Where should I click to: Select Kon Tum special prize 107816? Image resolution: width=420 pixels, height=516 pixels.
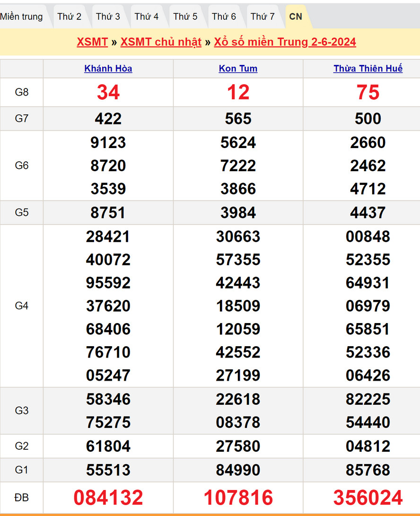[x=238, y=498]
